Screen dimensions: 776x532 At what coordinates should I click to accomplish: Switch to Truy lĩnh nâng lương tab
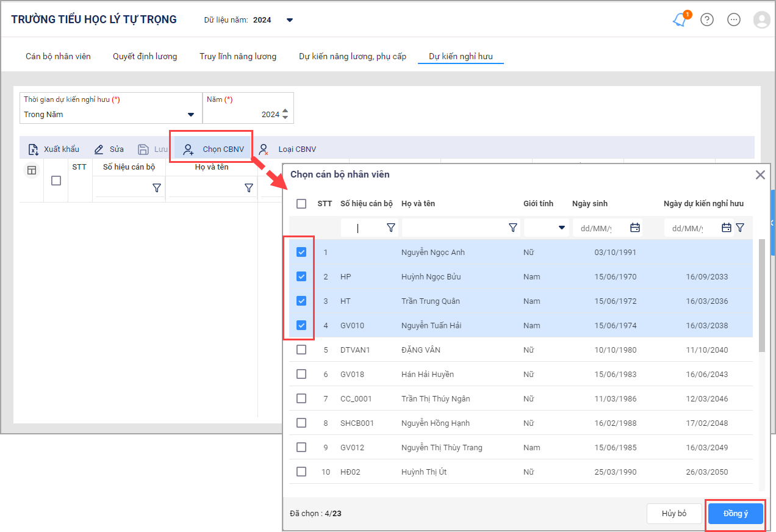(x=238, y=56)
